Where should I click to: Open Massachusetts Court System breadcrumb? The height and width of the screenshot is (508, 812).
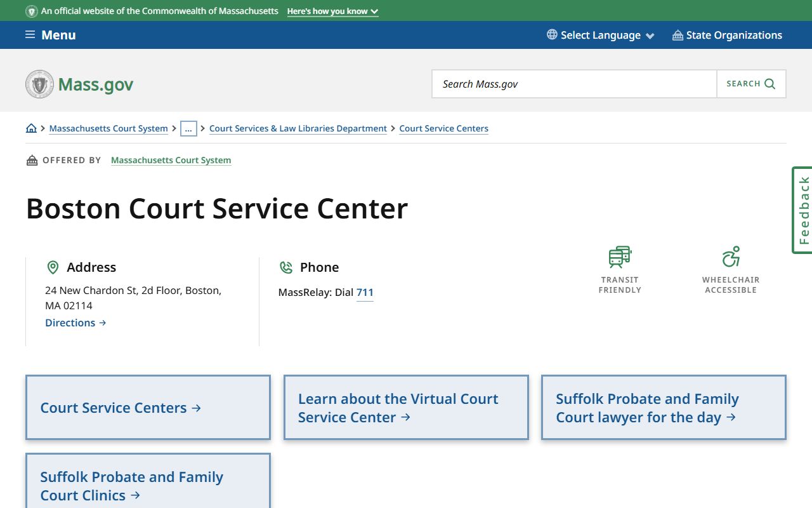[108, 128]
